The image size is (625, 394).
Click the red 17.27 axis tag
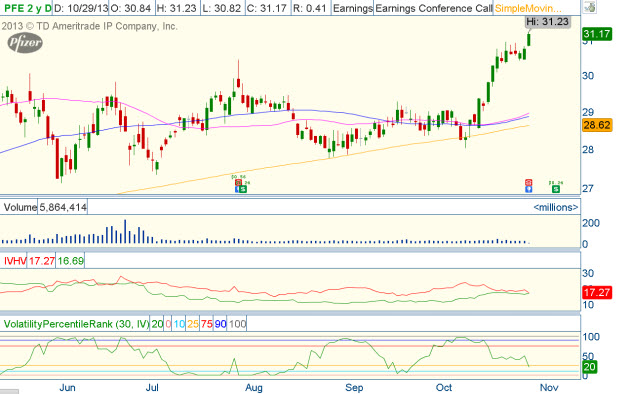(596, 292)
